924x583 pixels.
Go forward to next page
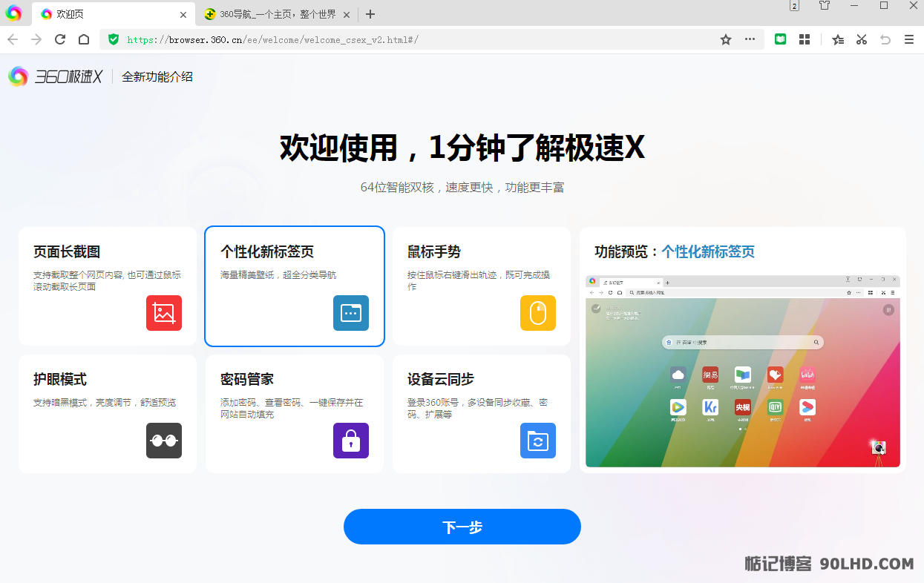tap(36, 39)
